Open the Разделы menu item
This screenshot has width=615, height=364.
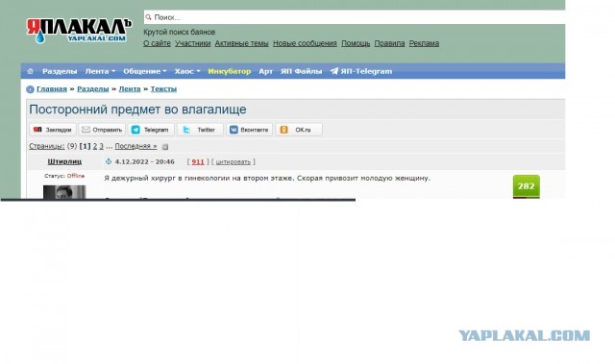click(60, 71)
